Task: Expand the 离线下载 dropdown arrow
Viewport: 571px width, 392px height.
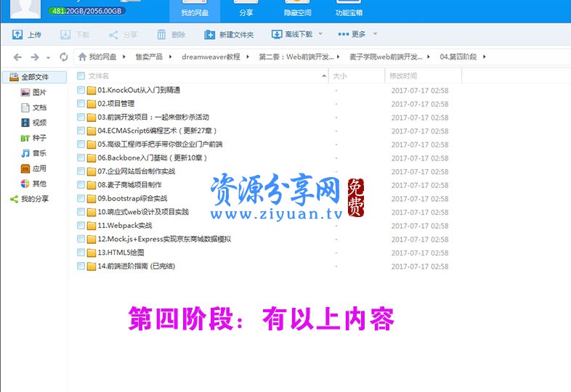Action: point(320,34)
